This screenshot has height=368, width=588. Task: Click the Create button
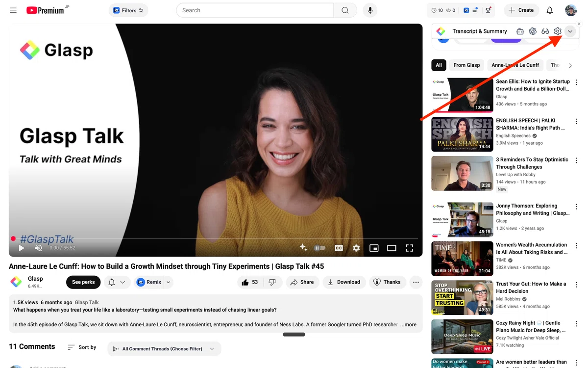(521, 10)
